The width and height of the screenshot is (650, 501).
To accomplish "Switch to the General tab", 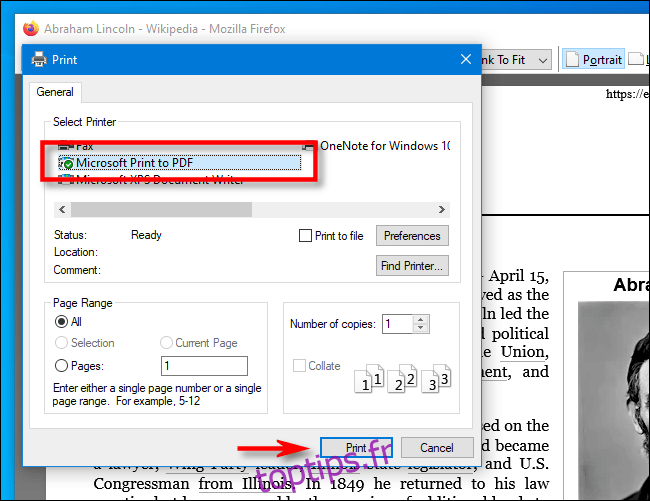I will 55,92.
